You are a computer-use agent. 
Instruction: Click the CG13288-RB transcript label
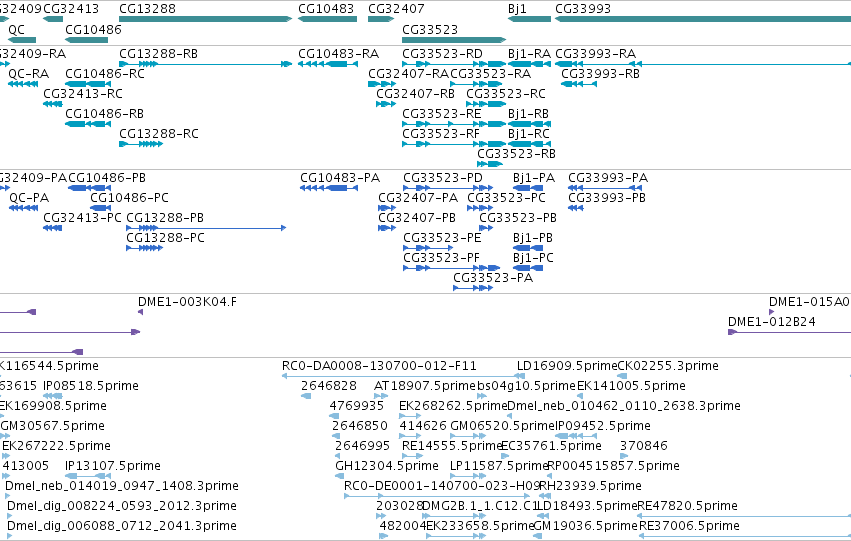(x=158, y=54)
